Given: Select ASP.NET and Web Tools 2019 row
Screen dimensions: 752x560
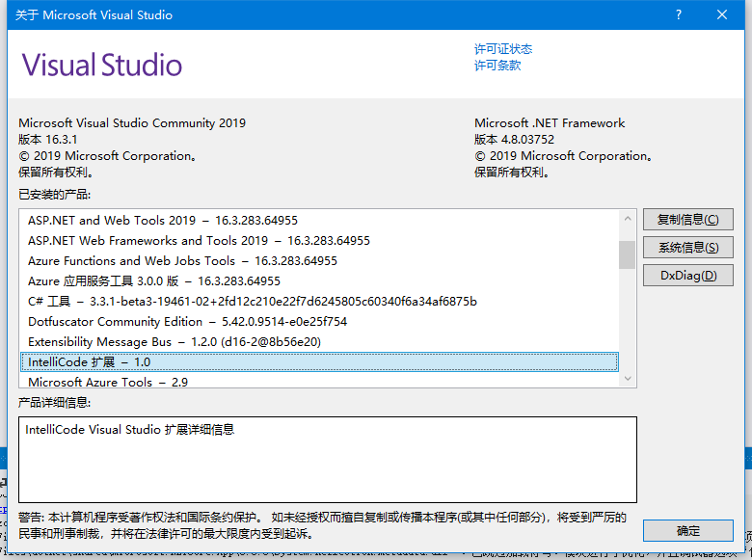Looking at the screenshot, I should click(319, 221).
